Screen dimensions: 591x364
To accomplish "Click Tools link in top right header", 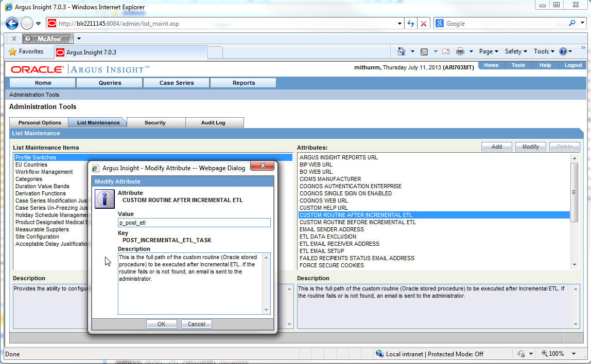I will point(518,65).
